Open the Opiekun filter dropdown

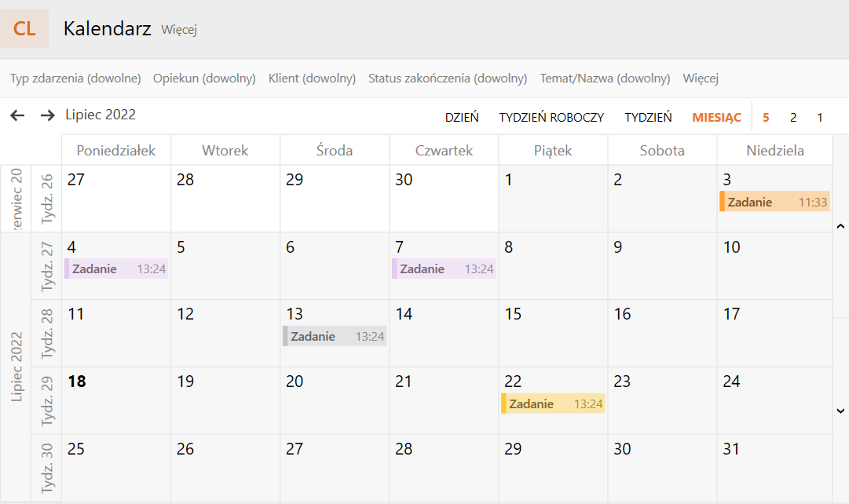(204, 79)
